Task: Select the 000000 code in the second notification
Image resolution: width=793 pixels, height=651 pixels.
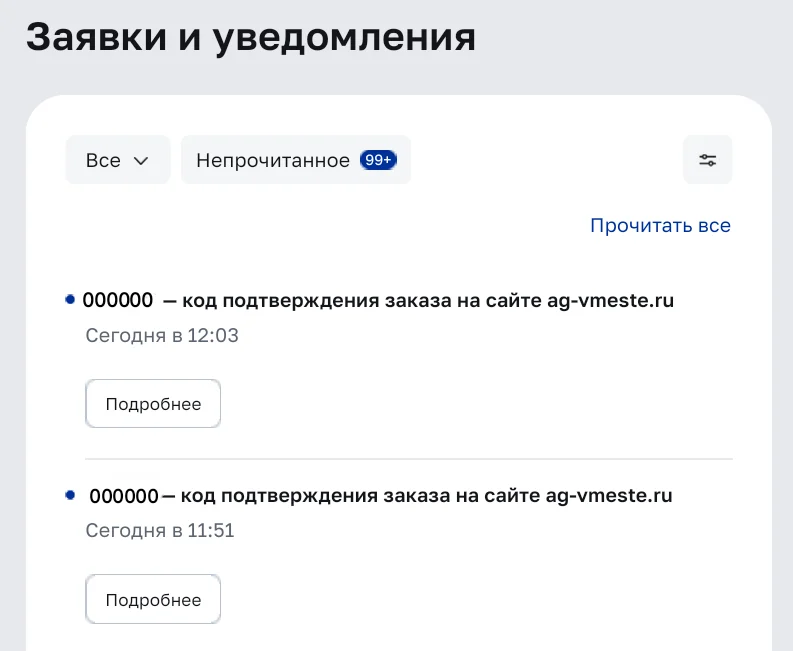Action: [124, 496]
